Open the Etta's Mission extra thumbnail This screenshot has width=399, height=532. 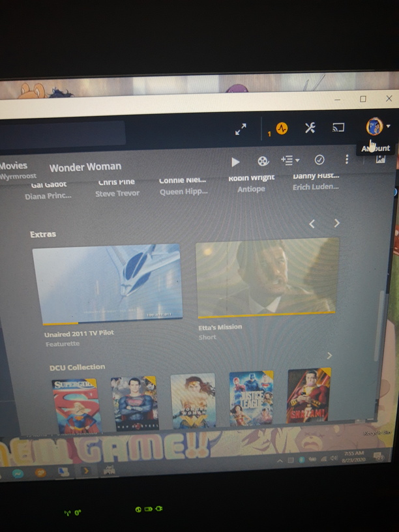pos(267,277)
